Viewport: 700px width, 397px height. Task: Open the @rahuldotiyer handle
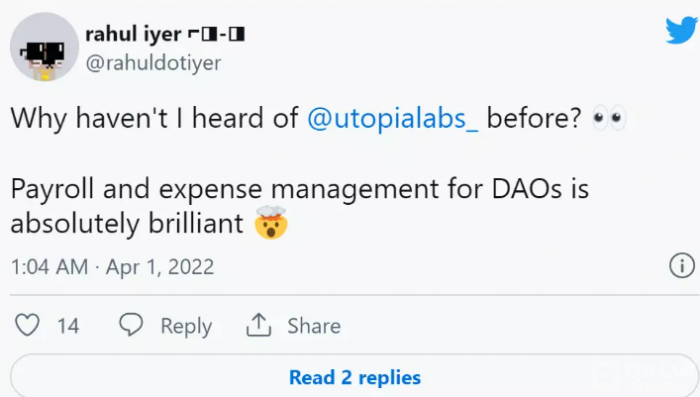pos(153,63)
